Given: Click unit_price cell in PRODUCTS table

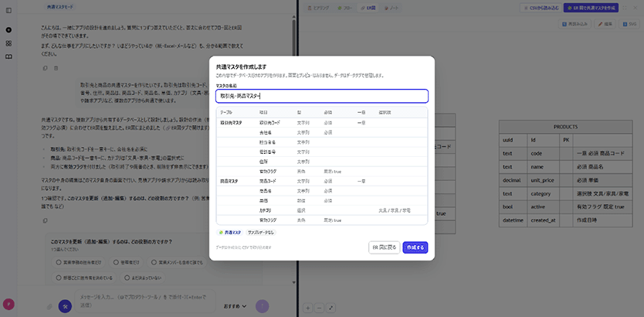Looking at the screenshot, I should click(544, 180).
